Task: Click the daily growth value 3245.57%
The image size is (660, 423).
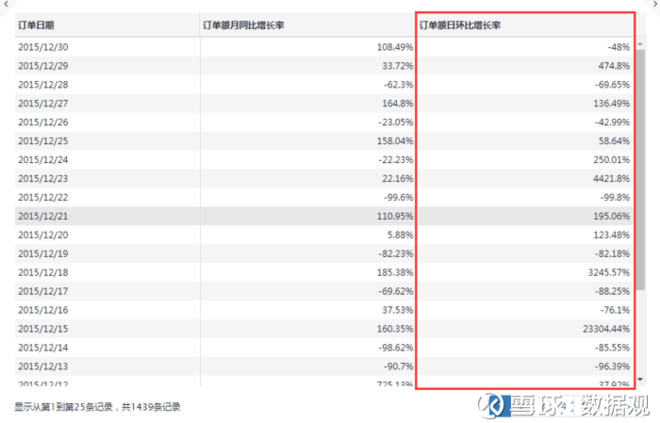Action: (609, 273)
